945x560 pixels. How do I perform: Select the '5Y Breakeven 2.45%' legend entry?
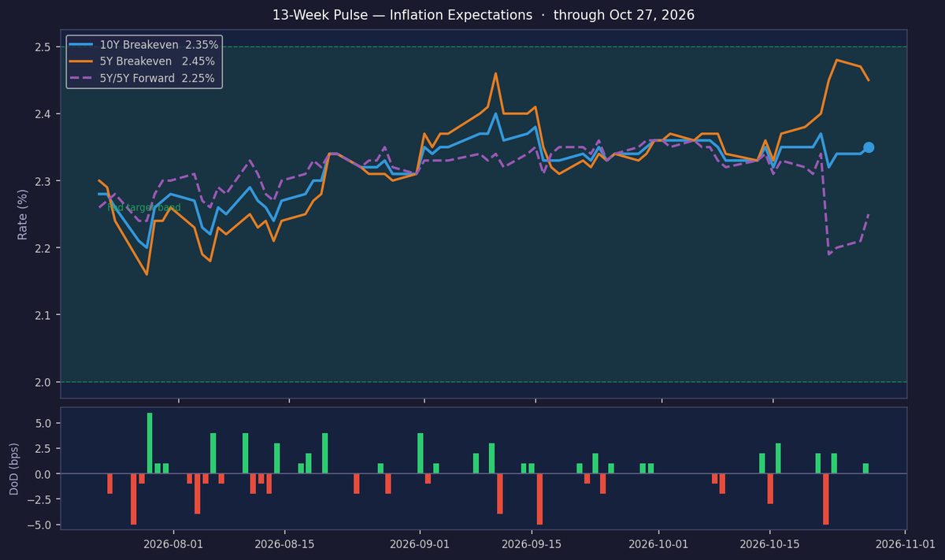point(144,61)
